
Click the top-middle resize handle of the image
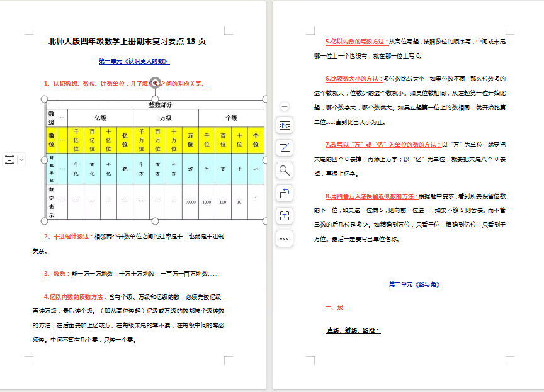(x=155, y=99)
